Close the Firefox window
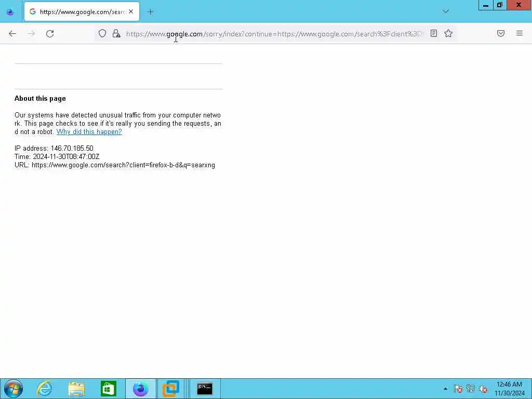Screen dimensions: 532x399 (518, 5)
